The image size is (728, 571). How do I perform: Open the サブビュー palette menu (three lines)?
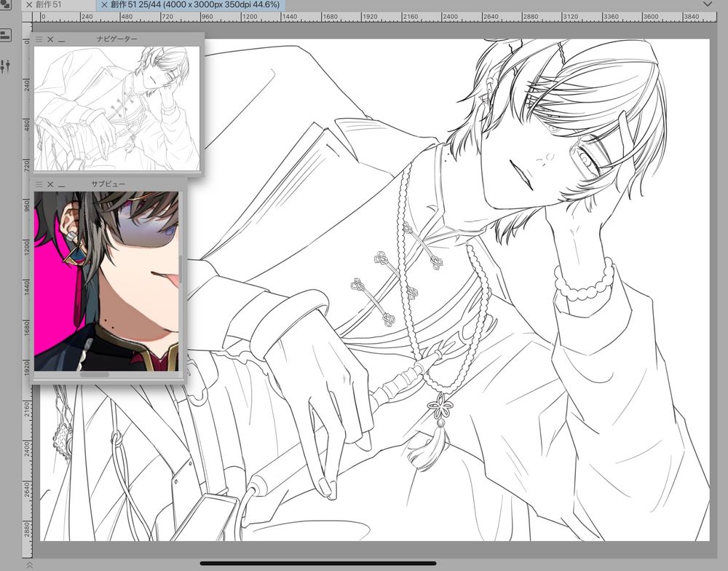point(39,184)
